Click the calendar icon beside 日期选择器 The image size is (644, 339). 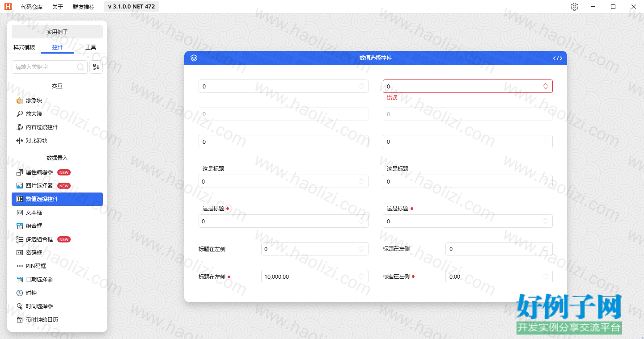(20, 280)
